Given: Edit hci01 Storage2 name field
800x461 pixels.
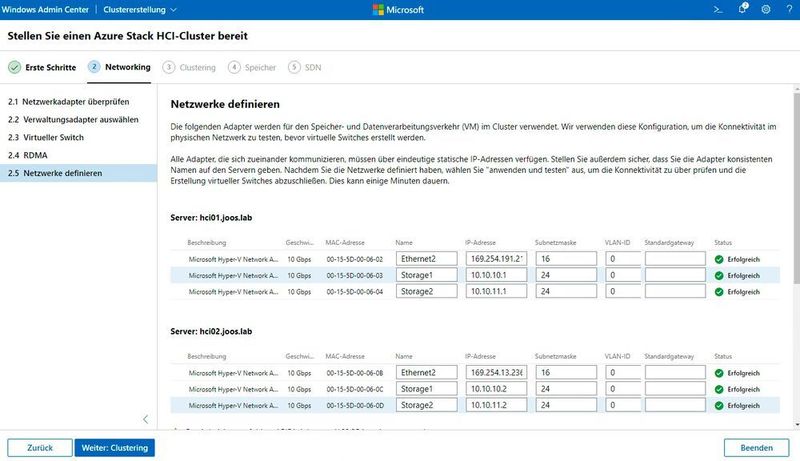Looking at the screenshot, I should pyautogui.click(x=427, y=291).
